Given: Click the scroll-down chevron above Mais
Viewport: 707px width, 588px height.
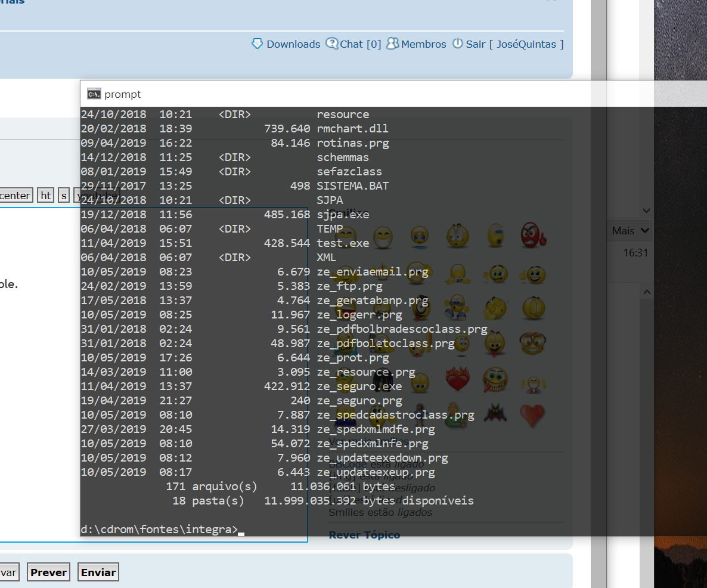Looking at the screenshot, I should (x=647, y=211).
